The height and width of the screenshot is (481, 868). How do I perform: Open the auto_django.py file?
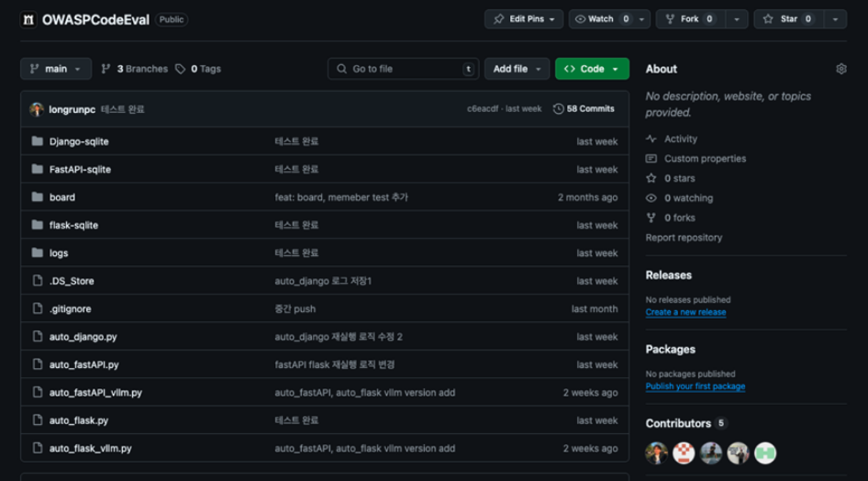tap(83, 337)
